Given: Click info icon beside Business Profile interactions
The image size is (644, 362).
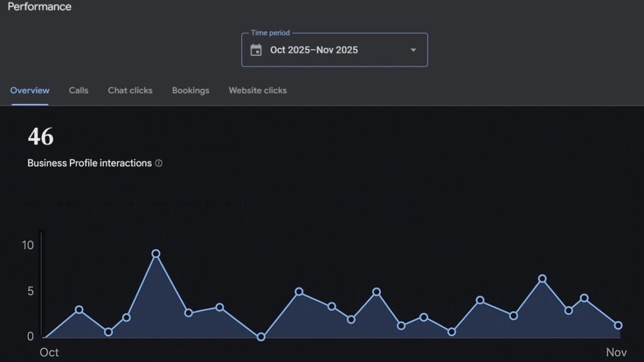Looking at the screenshot, I should click(x=158, y=163).
